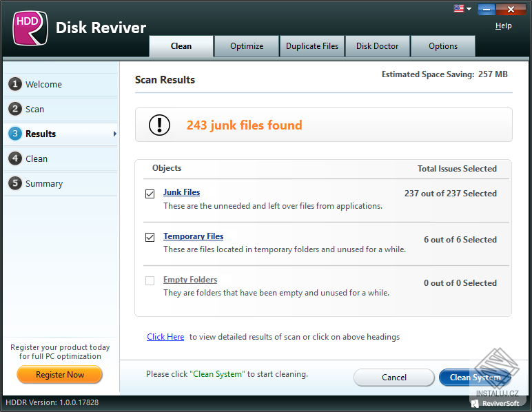Click '6 out of 6 Selected' text

tap(460, 239)
